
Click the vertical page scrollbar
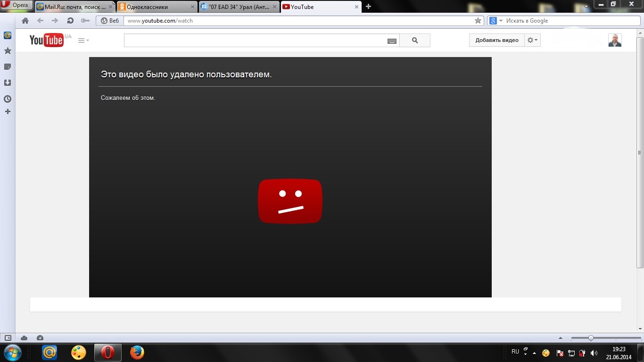pos(640,153)
